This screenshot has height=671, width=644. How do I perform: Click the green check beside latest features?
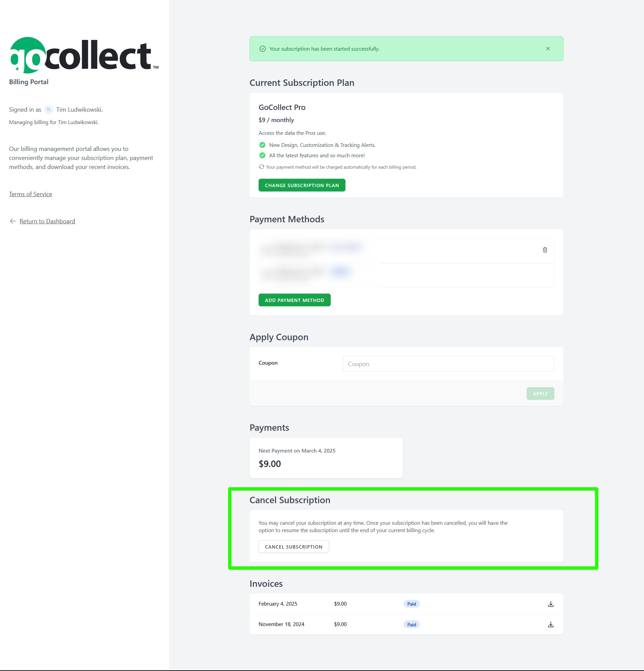(262, 155)
